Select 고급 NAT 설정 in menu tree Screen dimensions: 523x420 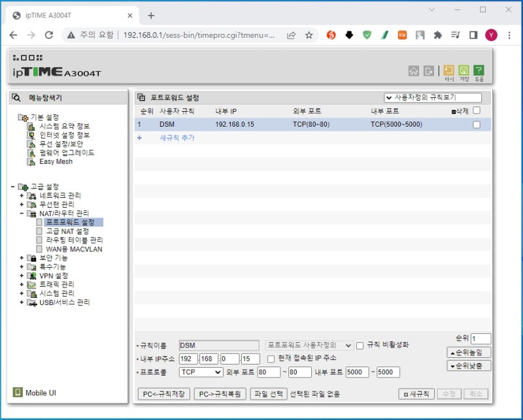tap(67, 231)
